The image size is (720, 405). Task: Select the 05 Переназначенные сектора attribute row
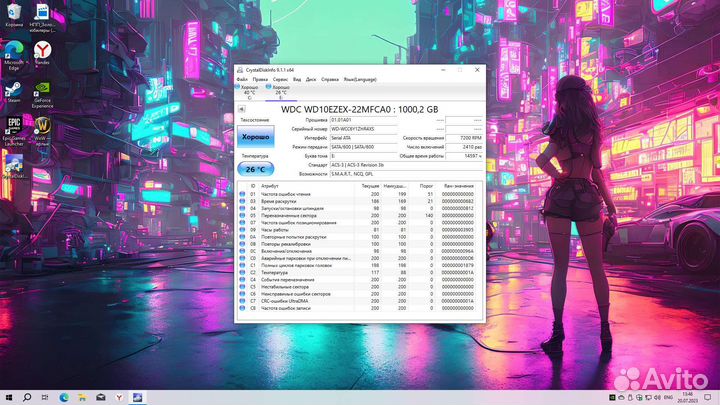[x=300, y=215]
